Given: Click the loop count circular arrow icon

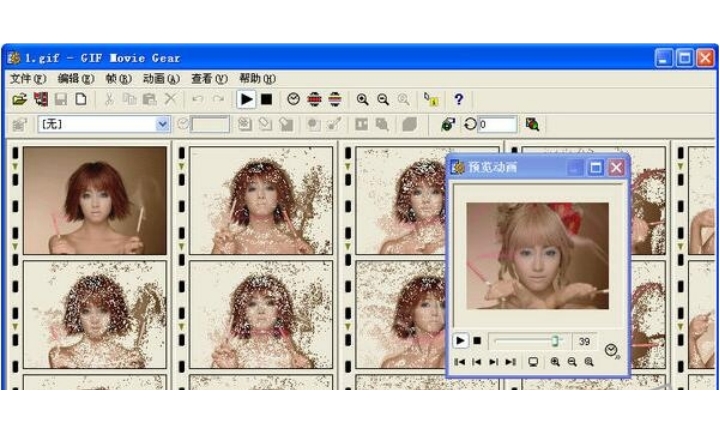Looking at the screenshot, I should click(470, 124).
